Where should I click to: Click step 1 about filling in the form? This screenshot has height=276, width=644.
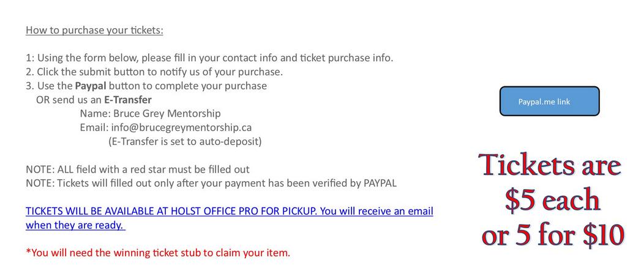(209, 58)
